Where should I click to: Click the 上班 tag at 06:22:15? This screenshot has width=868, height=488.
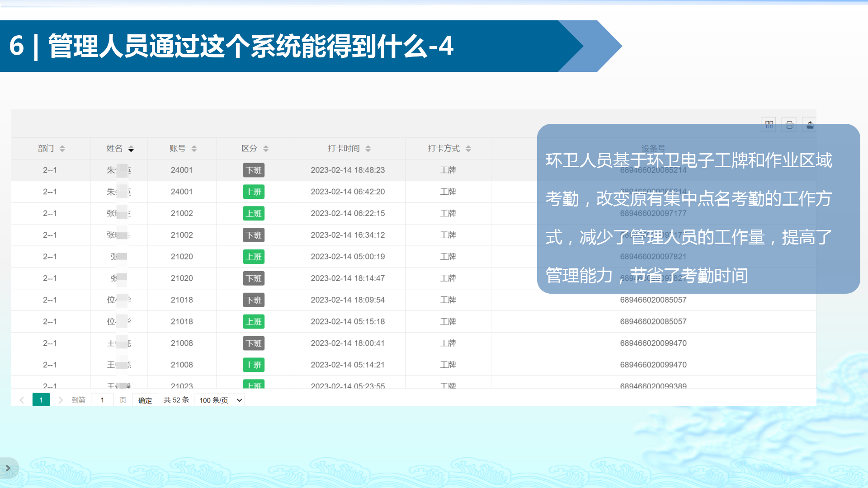(254, 214)
